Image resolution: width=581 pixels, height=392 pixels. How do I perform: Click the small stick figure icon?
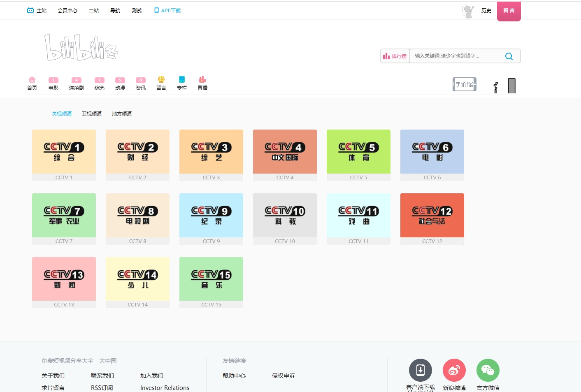point(496,87)
